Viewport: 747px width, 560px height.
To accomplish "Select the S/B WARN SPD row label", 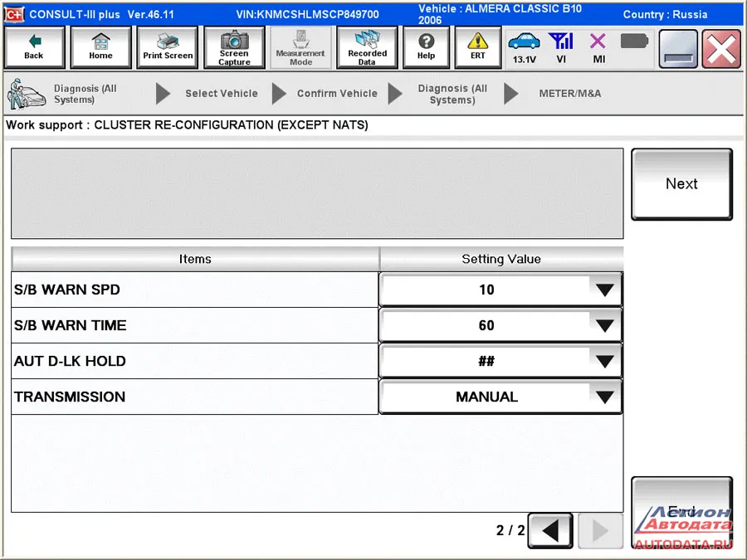I will point(66,290).
